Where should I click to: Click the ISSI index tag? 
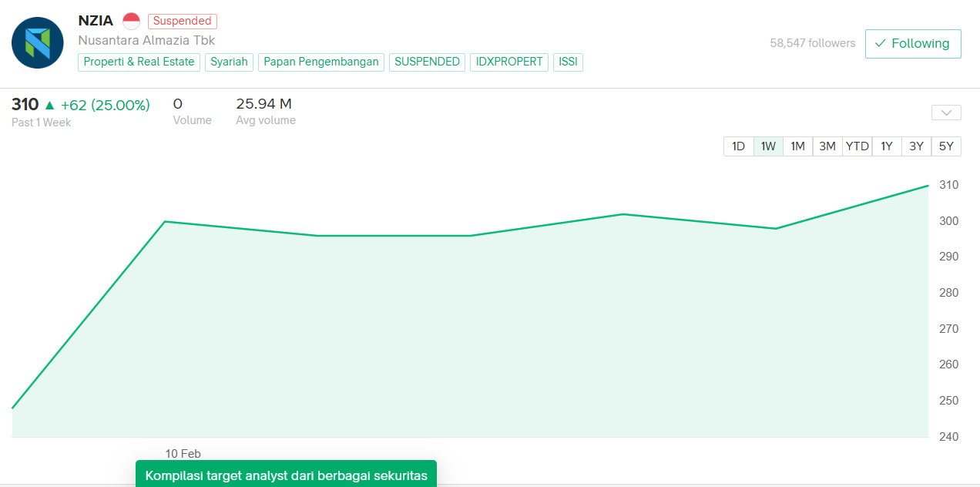tap(568, 62)
